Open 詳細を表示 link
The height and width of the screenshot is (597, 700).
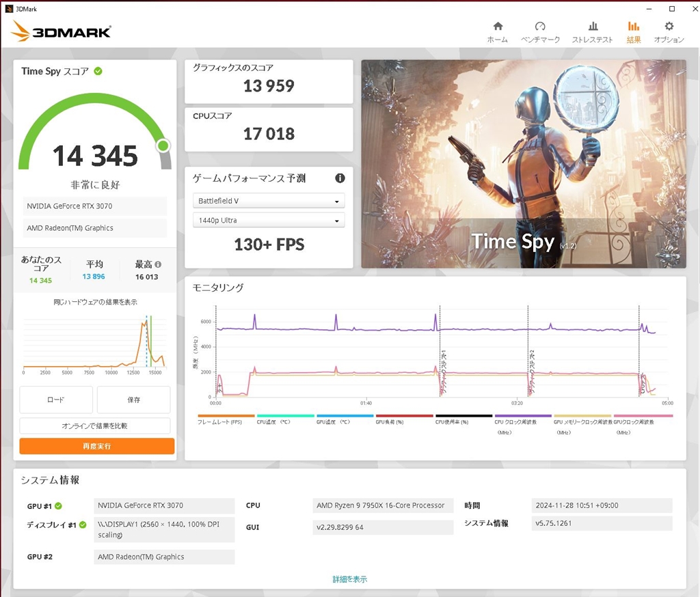349,579
